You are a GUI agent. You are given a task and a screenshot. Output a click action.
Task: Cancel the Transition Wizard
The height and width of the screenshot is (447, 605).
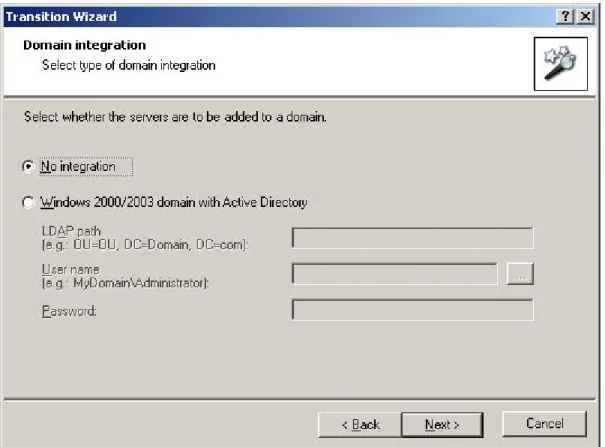(x=544, y=424)
